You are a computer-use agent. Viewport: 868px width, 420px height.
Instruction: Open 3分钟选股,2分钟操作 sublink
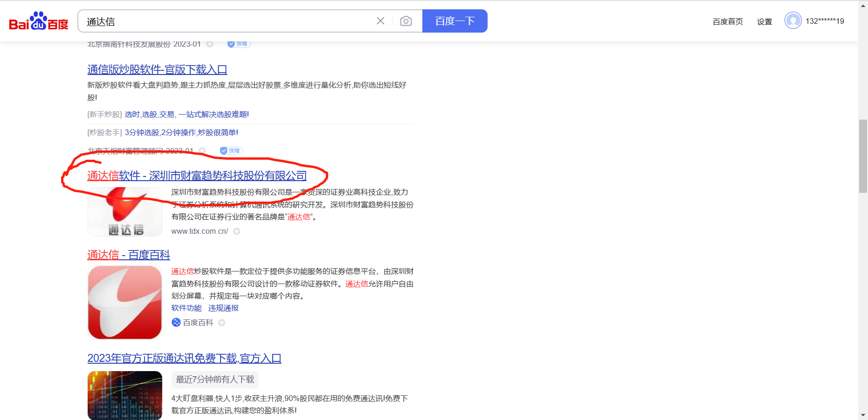[x=181, y=133]
